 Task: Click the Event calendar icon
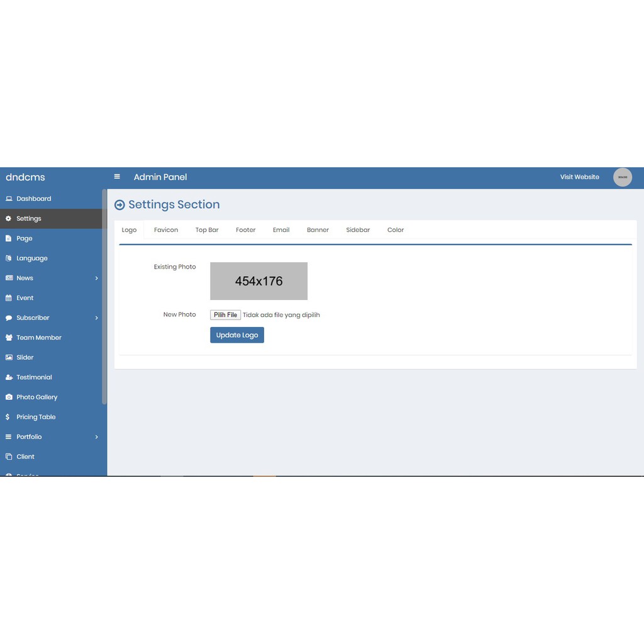tap(8, 297)
